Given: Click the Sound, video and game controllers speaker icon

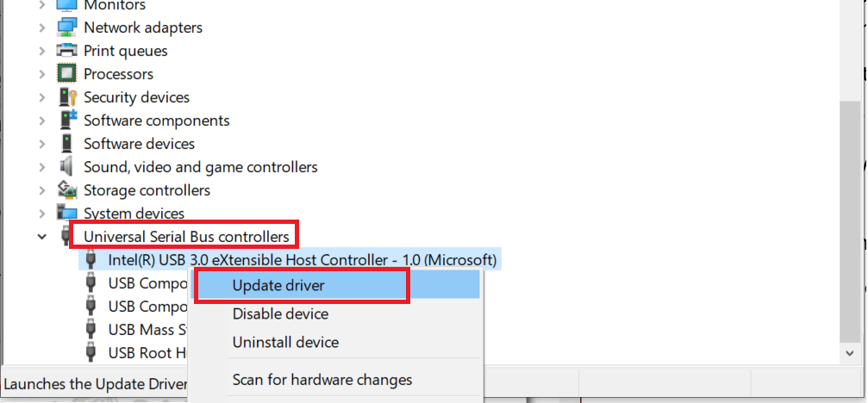Looking at the screenshot, I should coord(67,166).
